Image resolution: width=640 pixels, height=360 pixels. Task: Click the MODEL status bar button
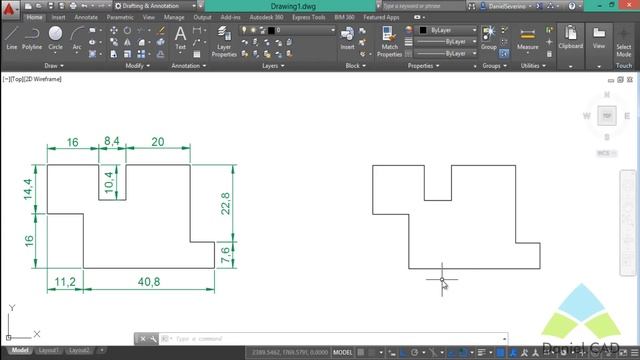pos(342,352)
